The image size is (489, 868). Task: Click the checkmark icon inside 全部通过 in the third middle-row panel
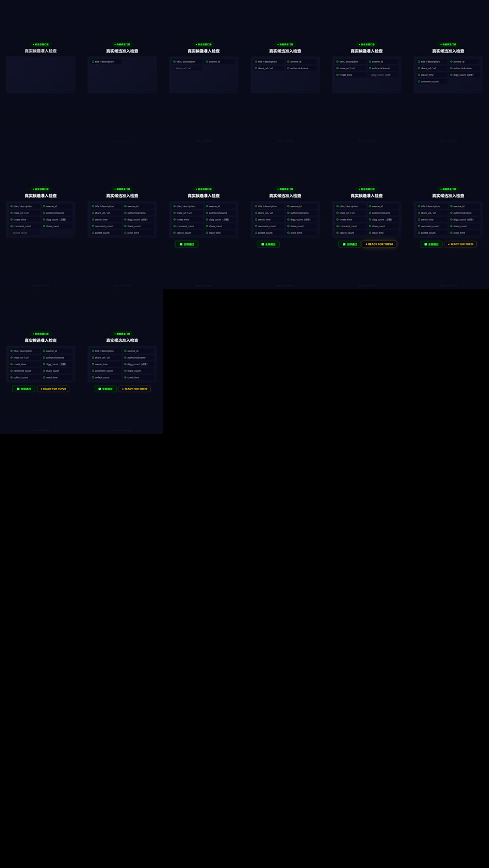(x=181, y=244)
